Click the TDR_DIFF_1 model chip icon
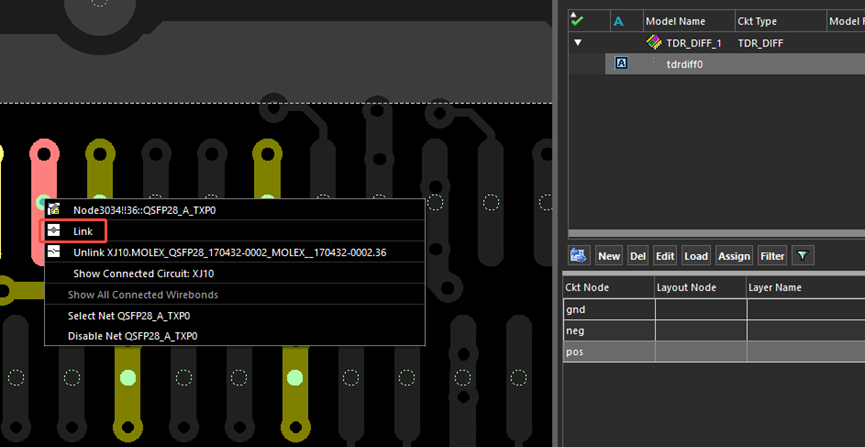This screenshot has height=447, width=865. tap(654, 42)
